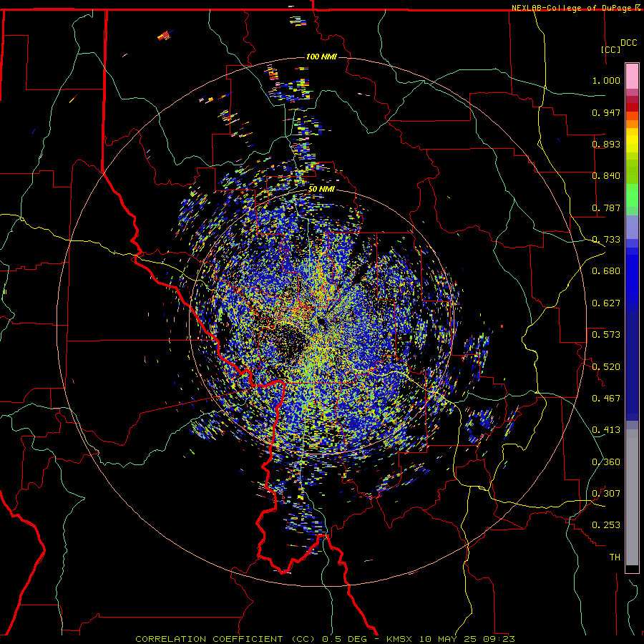Click the 100 NMI range ring label

(321, 57)
